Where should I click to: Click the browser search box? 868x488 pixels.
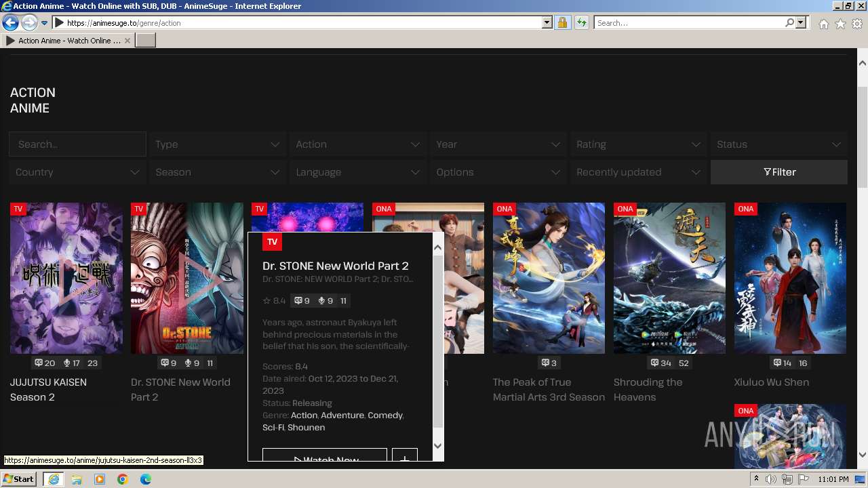(688, 23)
